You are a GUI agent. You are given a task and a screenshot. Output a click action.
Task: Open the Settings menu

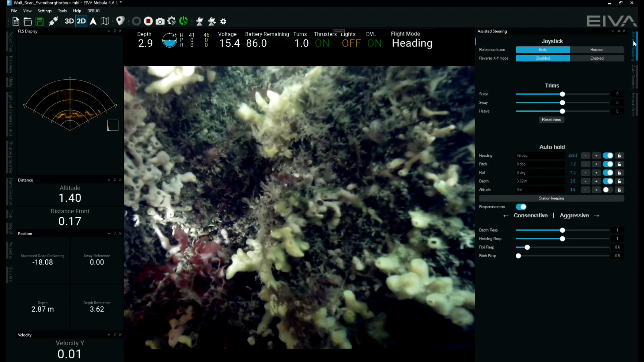pyautogui.click(x=45, y=11)
